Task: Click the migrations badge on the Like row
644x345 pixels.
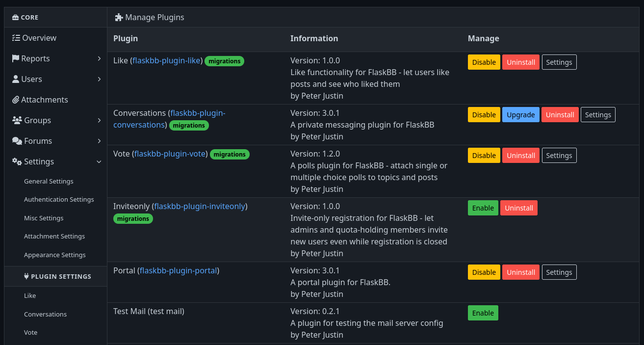Action: [x=225, y=61]
